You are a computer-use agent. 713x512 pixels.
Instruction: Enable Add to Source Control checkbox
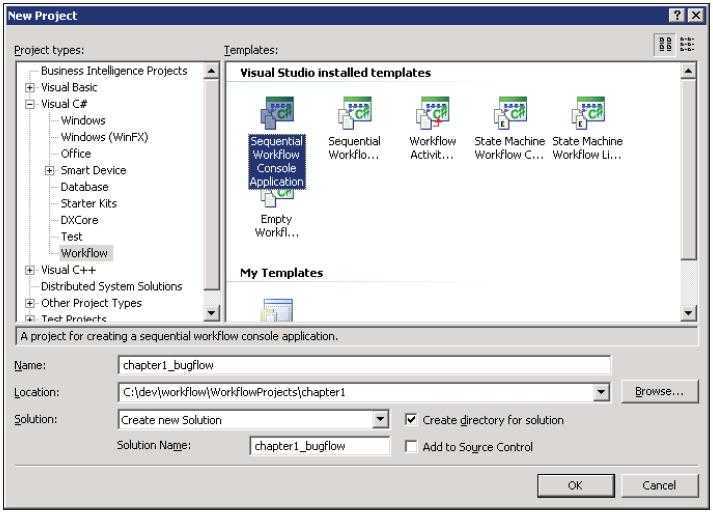(x=411, y=447)
